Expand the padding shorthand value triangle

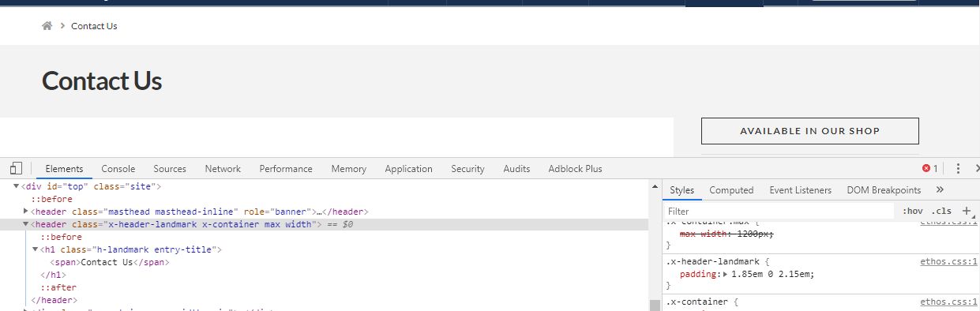(x=726, y=274)
